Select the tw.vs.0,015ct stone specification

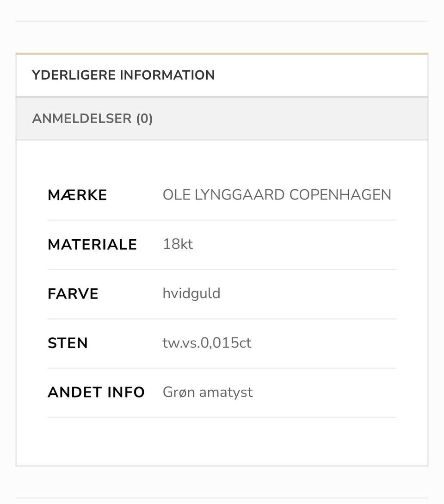click(x=207, y=342)
